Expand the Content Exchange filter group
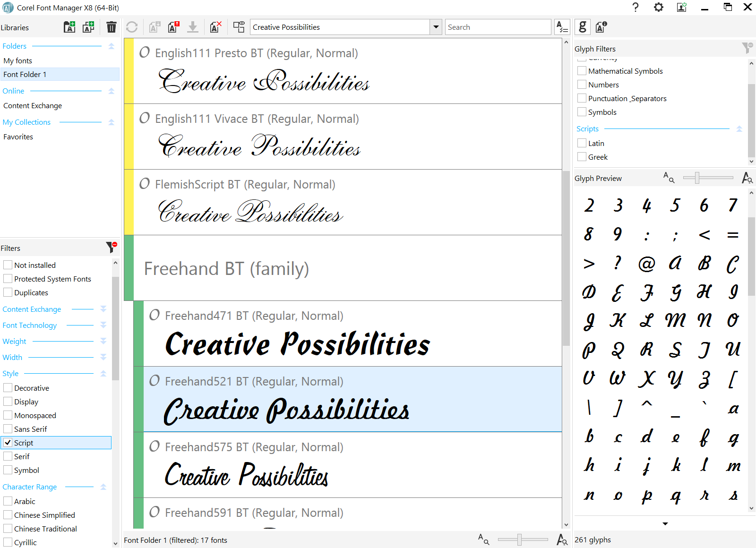This screenshot has height=548, width=756. tap(103, 309)
